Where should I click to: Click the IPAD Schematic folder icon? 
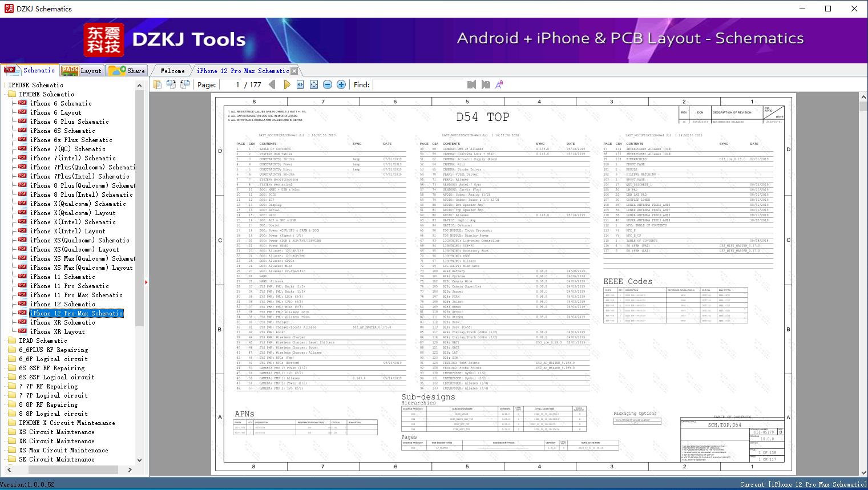(12, 341)
